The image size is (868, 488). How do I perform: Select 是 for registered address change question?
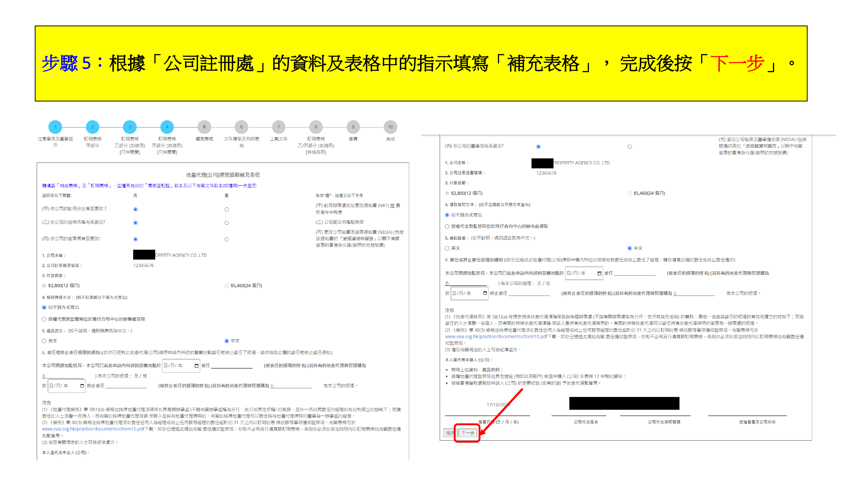(227, 210)
